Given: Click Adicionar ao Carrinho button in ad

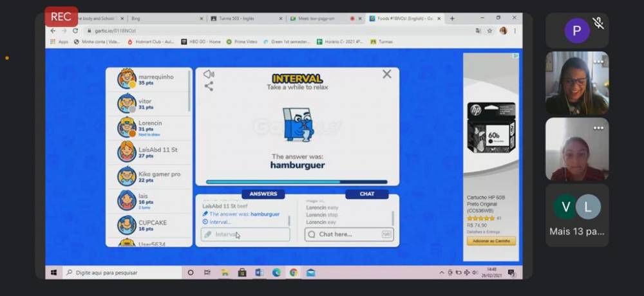Looking at the screenshot, I should (x=491, y=241).
